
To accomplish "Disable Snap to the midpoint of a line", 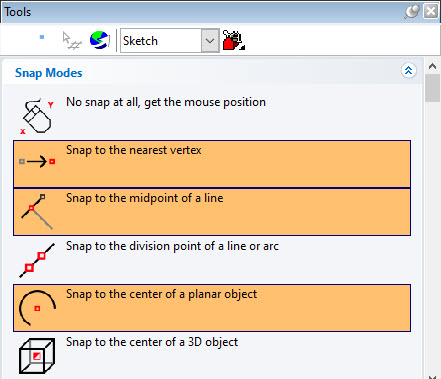I will 212,212.
